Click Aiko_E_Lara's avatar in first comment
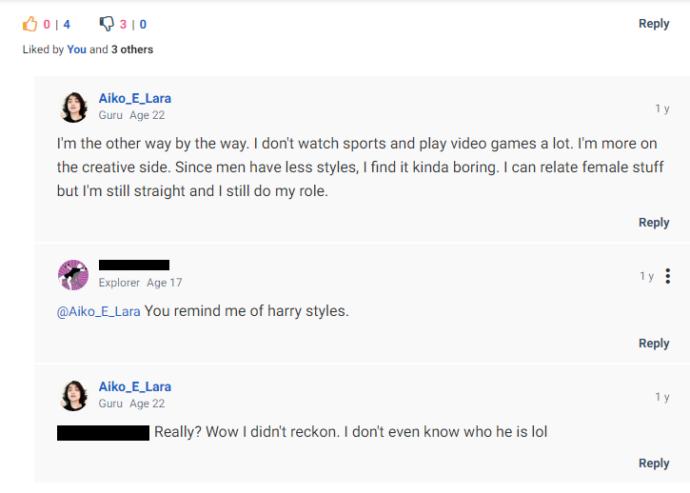The width and height of the screenshot is (690, 493). click(x=73, y=107)
